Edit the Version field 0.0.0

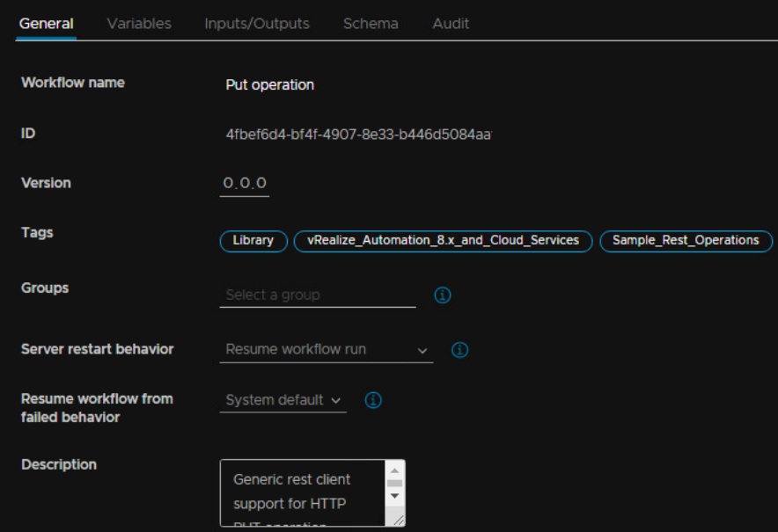245,183
